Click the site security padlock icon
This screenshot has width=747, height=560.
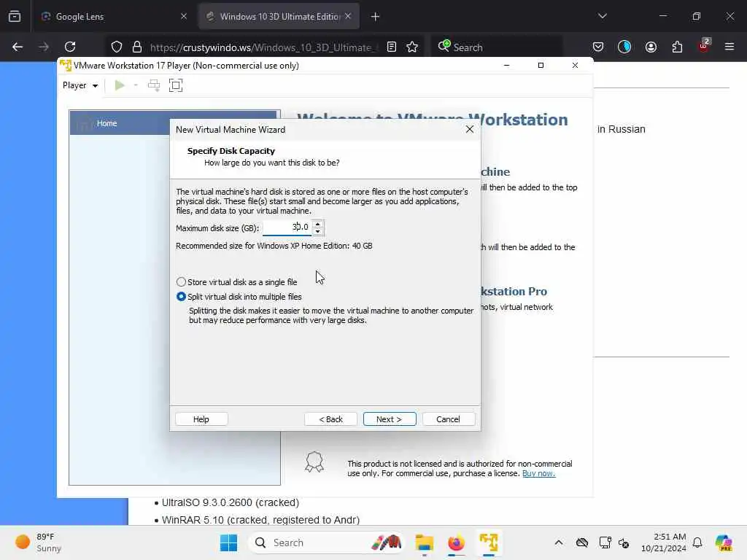pyautogui.click(x=137, y=47)
